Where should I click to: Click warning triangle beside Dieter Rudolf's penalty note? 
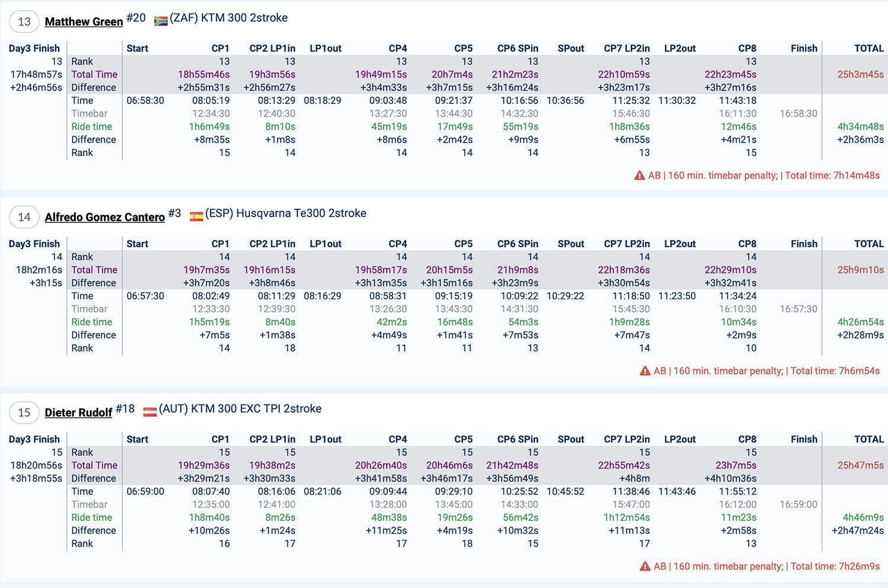coord(645,567)
